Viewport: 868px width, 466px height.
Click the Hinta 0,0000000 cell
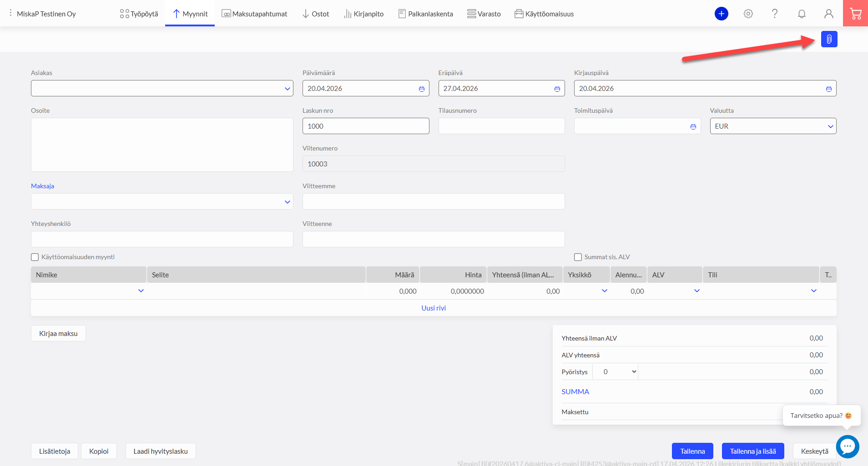tap(454, 291)
